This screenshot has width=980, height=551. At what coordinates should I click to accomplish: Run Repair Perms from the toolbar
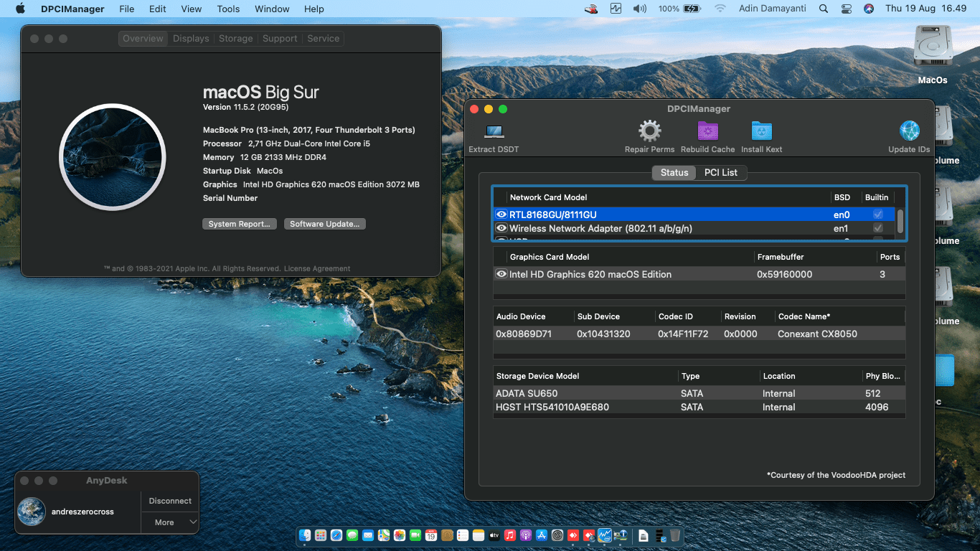coord(649,131)
